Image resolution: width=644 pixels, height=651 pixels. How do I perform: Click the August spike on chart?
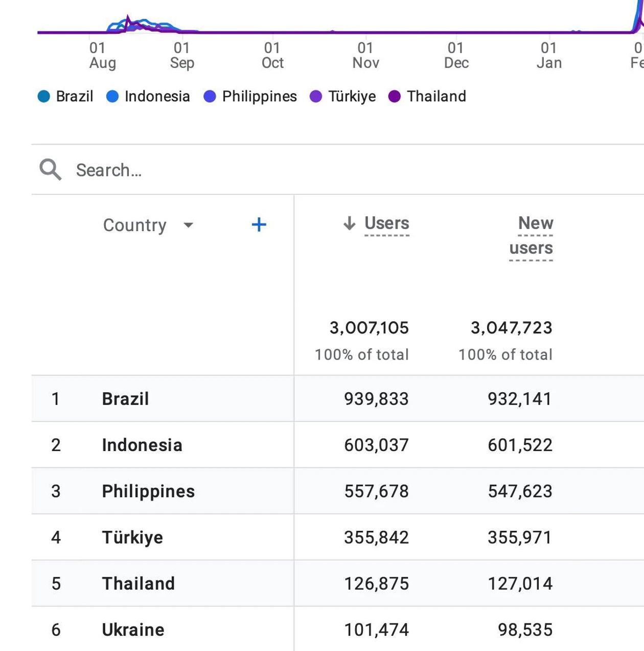[x=128, y=21]
